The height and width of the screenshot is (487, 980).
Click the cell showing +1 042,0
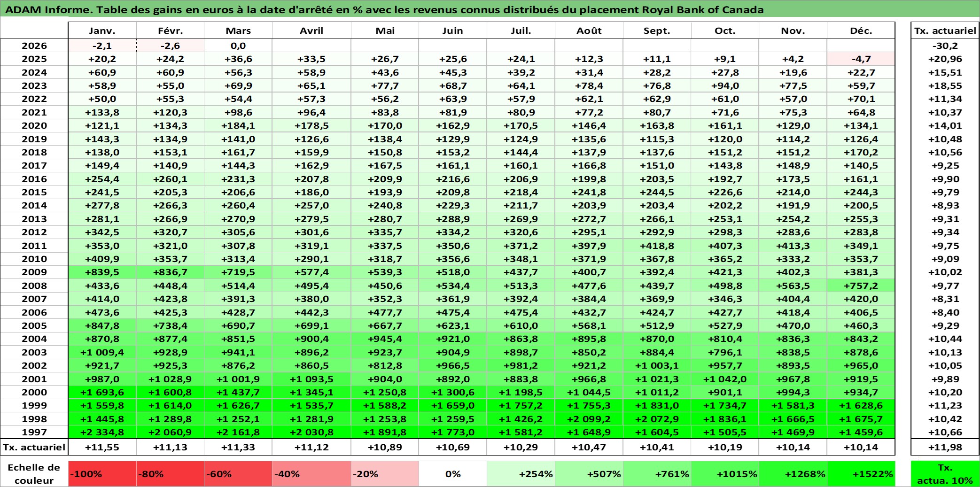tap(725, 379)
